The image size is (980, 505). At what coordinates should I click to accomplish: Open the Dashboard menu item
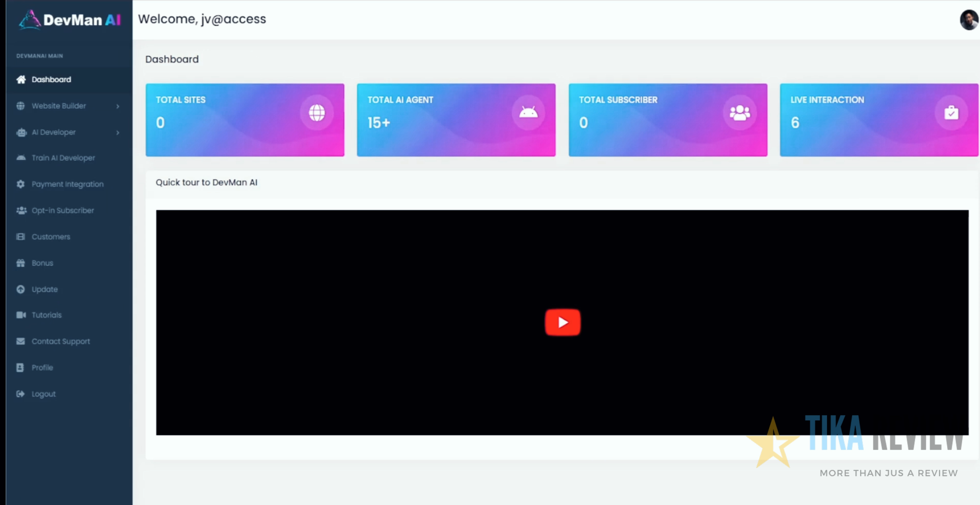pos(69,79)
